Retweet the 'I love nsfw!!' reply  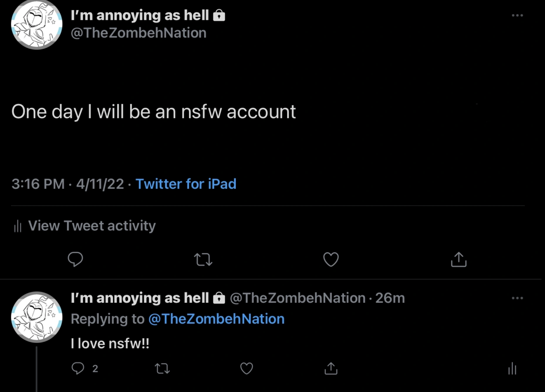point(162,368)
